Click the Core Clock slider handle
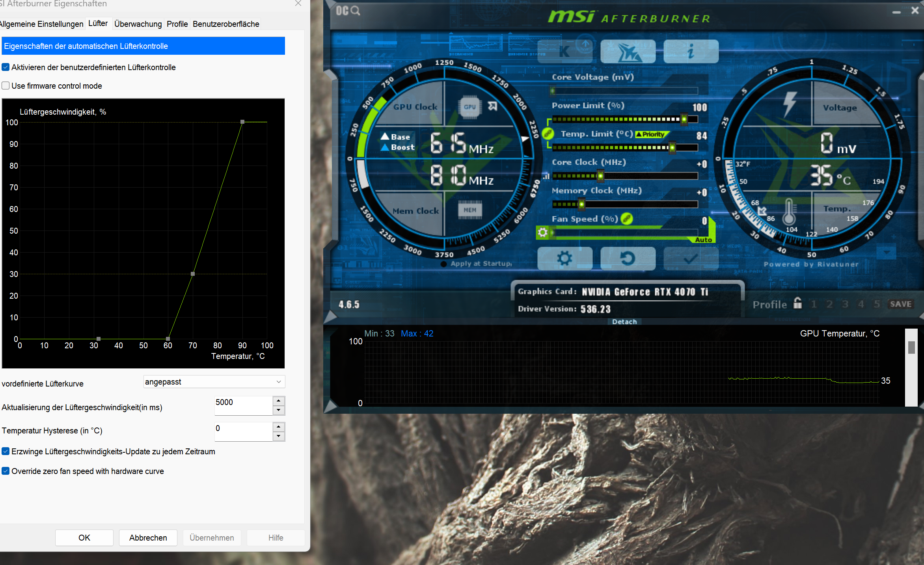Image resolution: width=924 pixels, height=565 pixels. (600, 176)
